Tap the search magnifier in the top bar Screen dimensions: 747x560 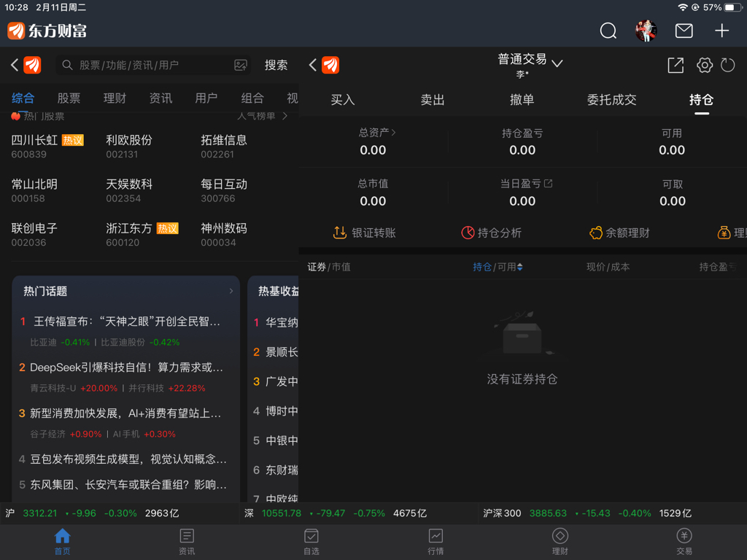(608, 31)
